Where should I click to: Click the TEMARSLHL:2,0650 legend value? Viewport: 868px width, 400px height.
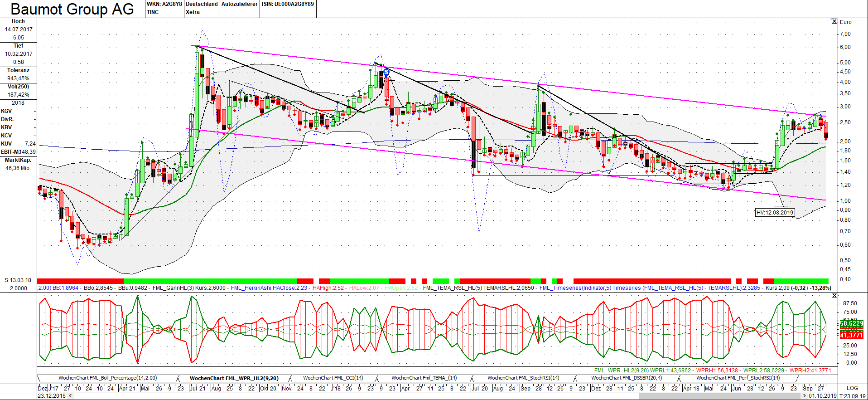tap(509, 288)
